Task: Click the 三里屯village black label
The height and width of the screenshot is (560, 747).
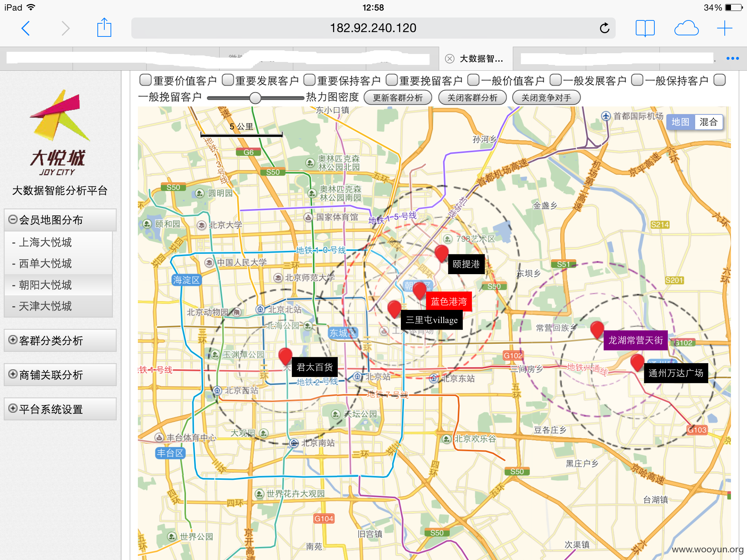Action: pos(432,320)
